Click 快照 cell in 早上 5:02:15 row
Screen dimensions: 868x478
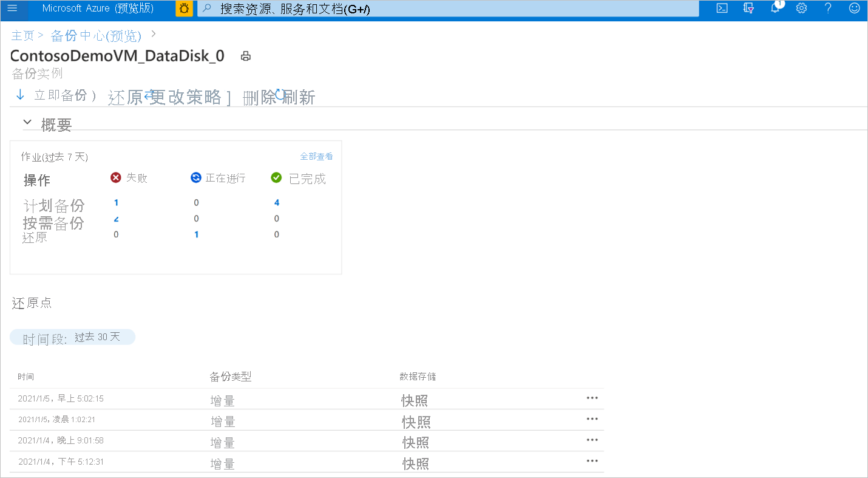point(415,401)
